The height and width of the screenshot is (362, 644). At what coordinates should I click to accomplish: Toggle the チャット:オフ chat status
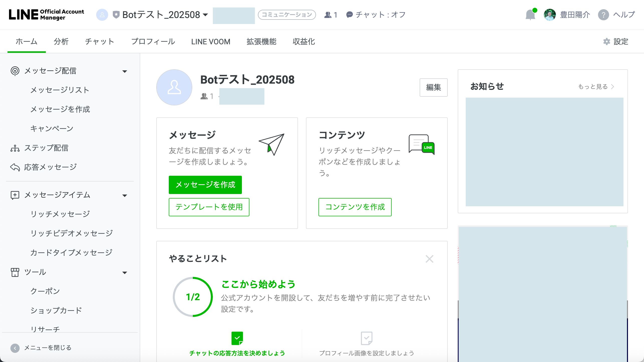click(376, 15)
